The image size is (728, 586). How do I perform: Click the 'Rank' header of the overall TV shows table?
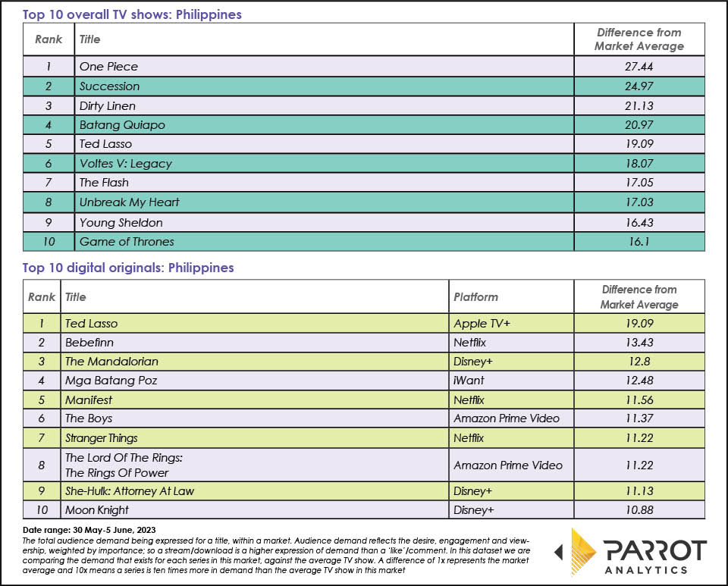49,39
